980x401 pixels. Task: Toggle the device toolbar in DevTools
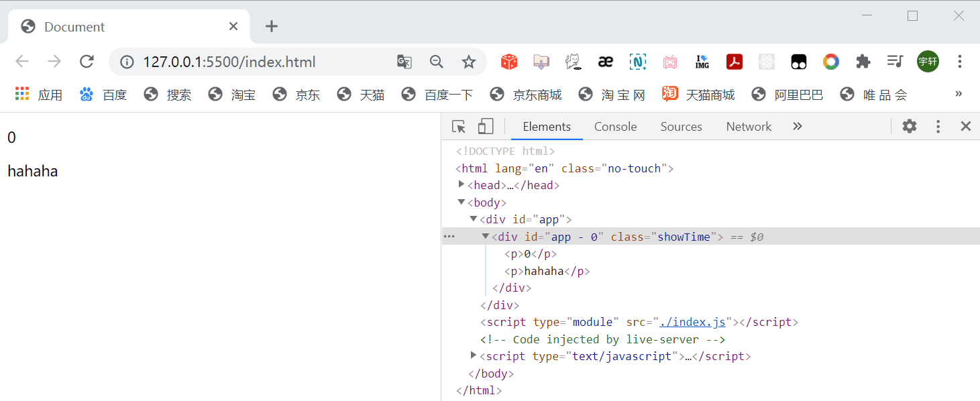(486, 126)
